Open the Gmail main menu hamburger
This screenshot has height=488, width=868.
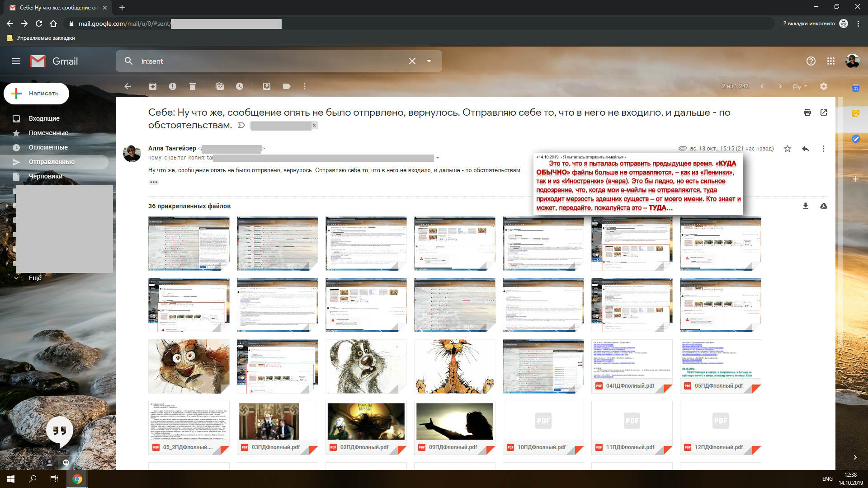click(16, 61)
